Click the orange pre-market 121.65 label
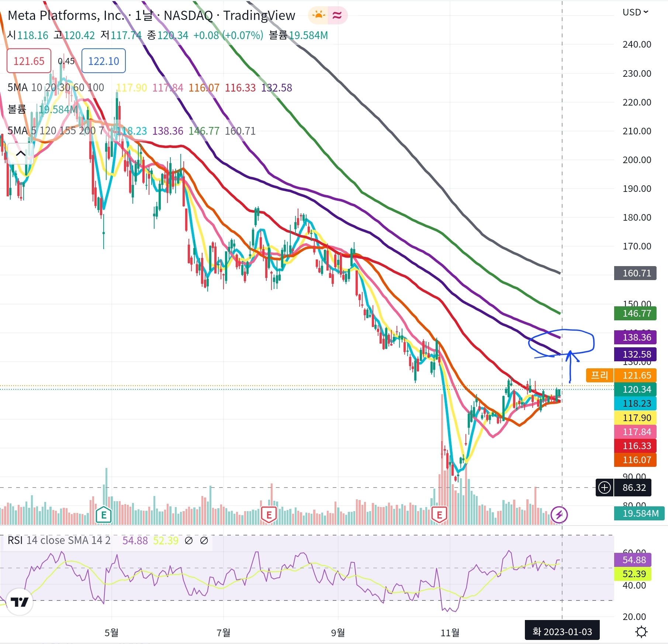Image resolution: width=668 pixels, height=644 pixels. tap(636, 375)
